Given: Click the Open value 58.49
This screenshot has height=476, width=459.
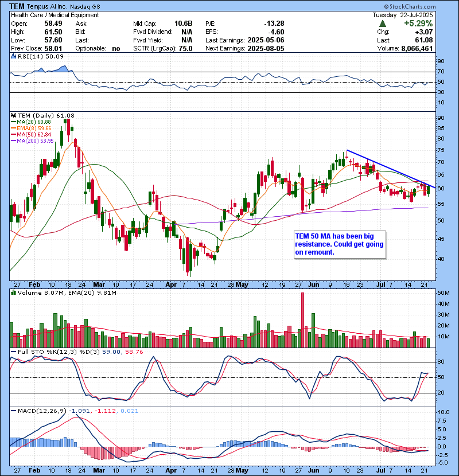Looking at the screenshot, I should [53, 24].
